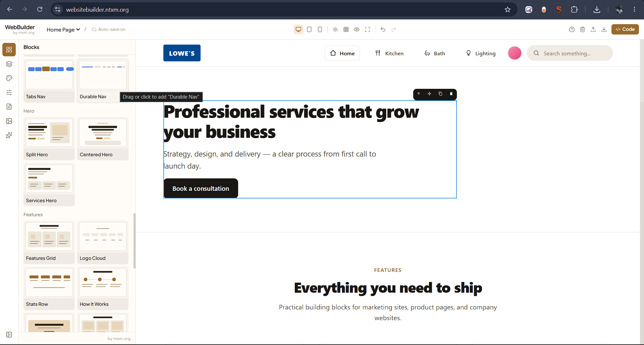Focus the Search something field
The width and height of the screenshot is (644, 345).
tap(570, 53)
